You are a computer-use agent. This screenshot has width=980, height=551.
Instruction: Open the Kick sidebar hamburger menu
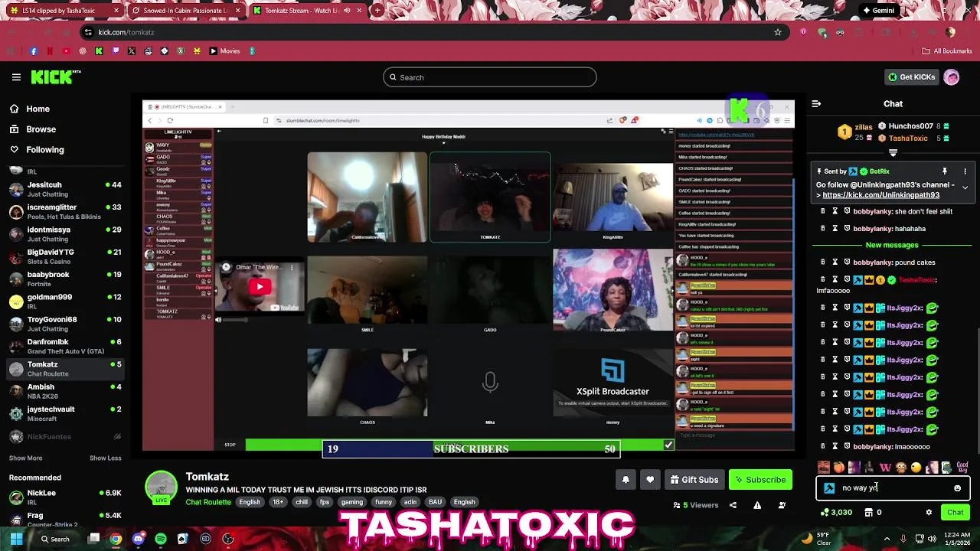[16, 77]
